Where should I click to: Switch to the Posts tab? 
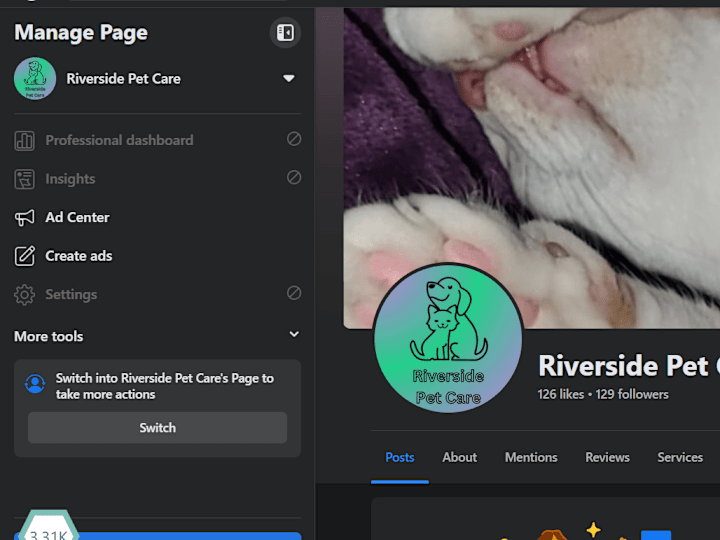400,457
